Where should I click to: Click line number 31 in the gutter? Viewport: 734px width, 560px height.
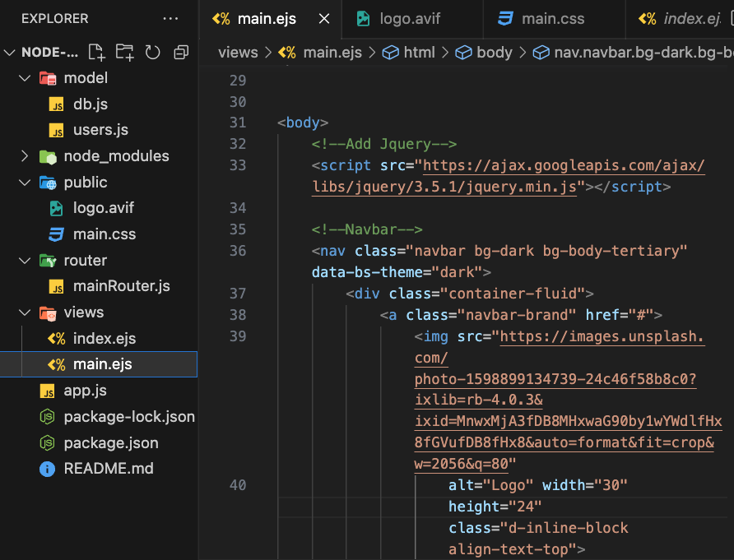coord(238,123)
